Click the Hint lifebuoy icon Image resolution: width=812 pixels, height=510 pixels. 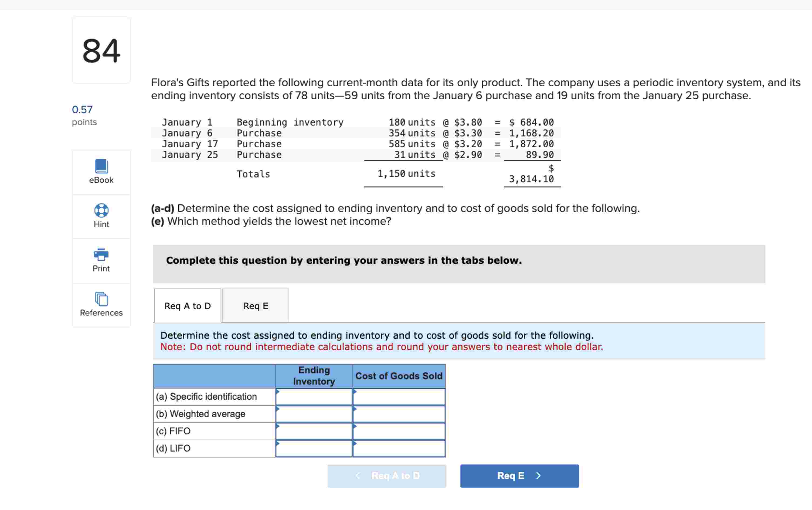point(101,210)
